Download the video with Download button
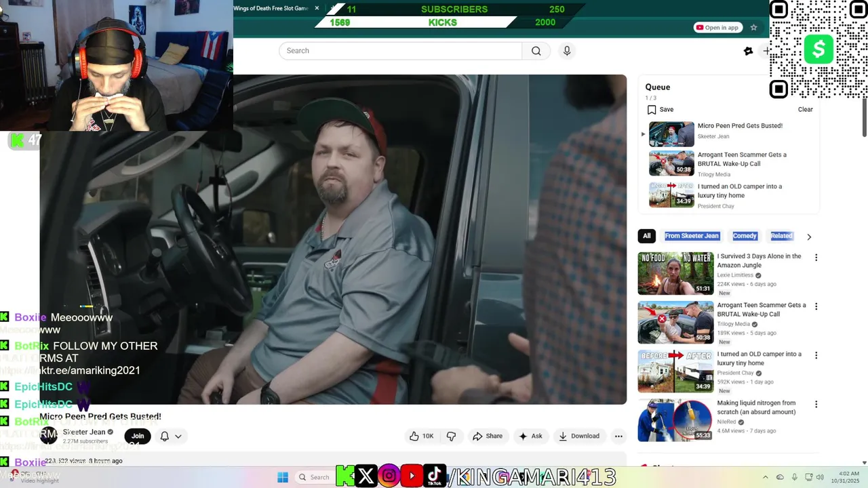Viewport: 868px width, 488px height. click(579, 436)
